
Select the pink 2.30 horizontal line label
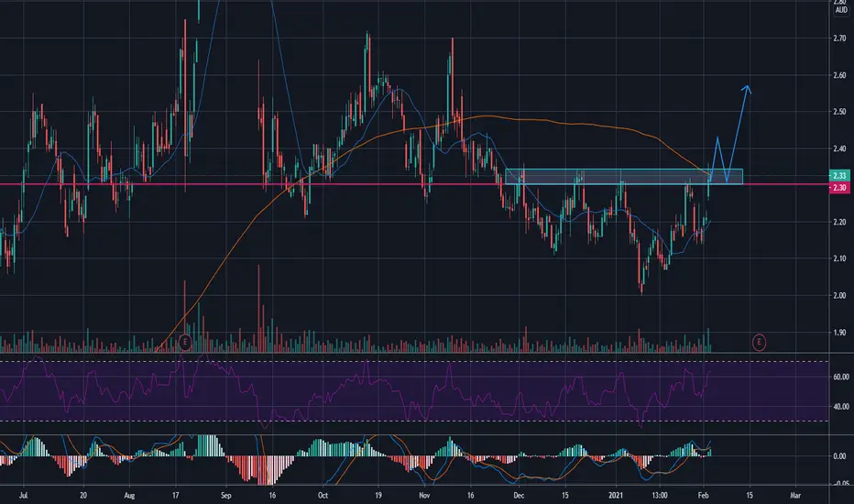click(839, 188)
